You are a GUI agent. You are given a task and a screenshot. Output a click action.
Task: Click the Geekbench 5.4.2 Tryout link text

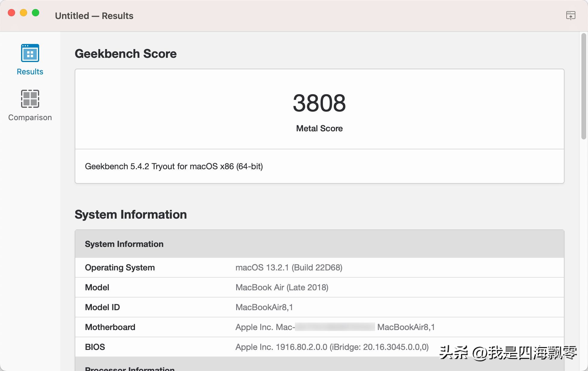174,166
